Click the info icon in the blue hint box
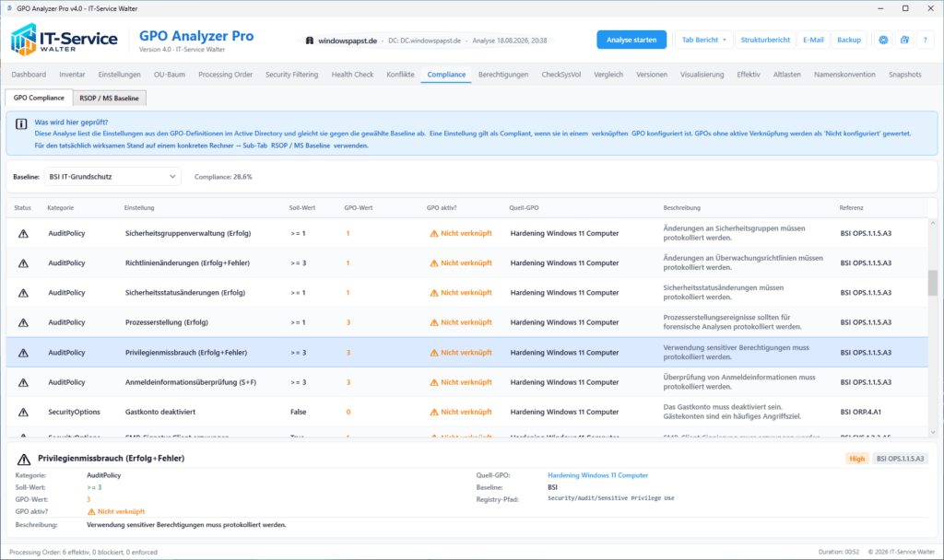 tap(21, 124)
